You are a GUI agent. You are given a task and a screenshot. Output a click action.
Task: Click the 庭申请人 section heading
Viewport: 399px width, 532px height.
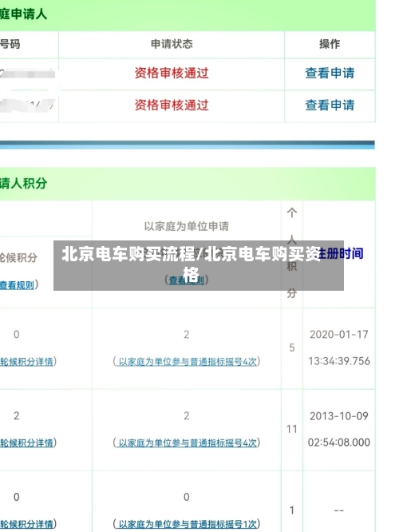(23, 14)
